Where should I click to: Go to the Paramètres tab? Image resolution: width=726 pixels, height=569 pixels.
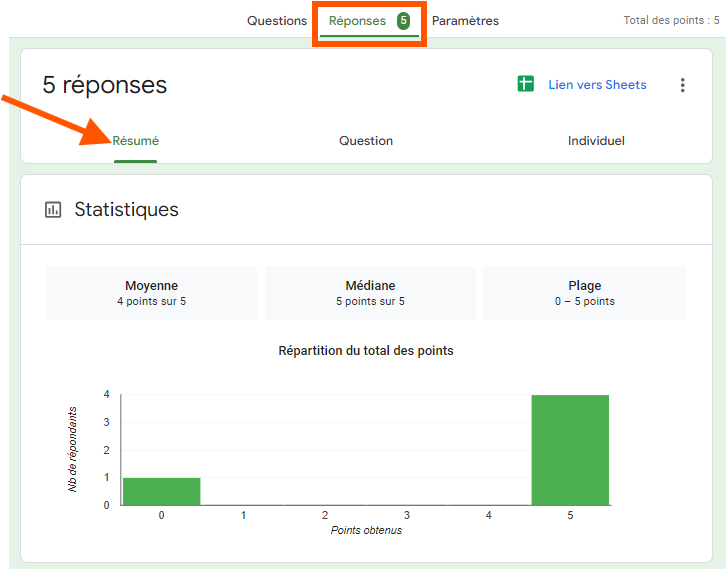[x=465, y=21]
